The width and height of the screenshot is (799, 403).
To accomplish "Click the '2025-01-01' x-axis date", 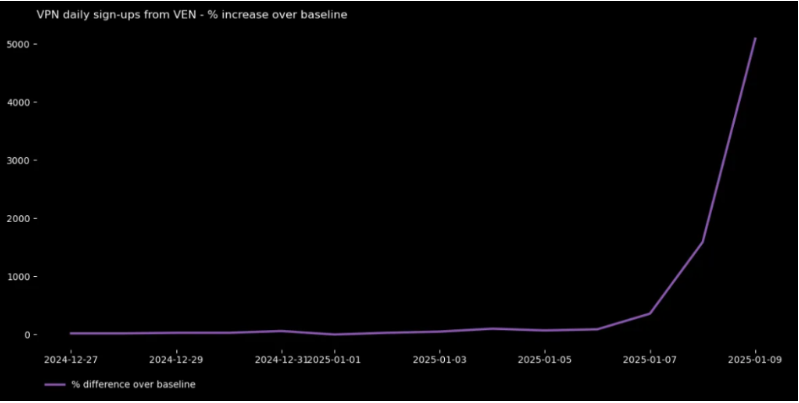I will tap(335, 360).
